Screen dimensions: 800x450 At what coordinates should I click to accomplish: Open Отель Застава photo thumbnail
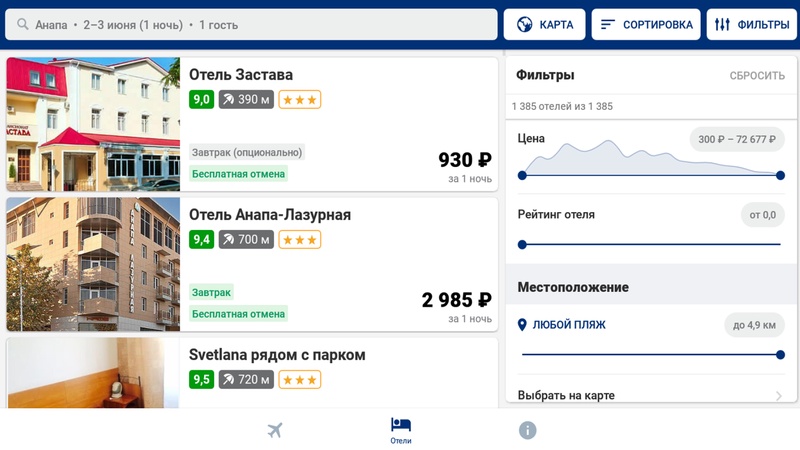tap(93, 124)
